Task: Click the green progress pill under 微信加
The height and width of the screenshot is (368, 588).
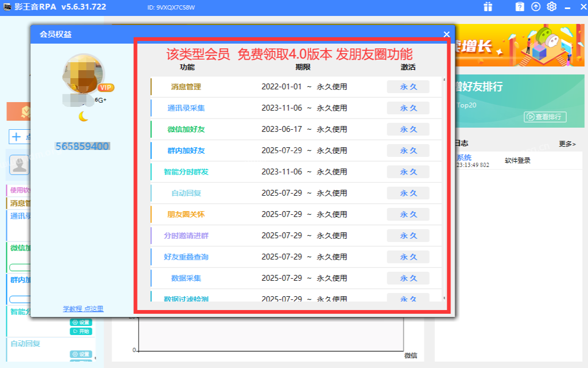Action: coord(20,267)
